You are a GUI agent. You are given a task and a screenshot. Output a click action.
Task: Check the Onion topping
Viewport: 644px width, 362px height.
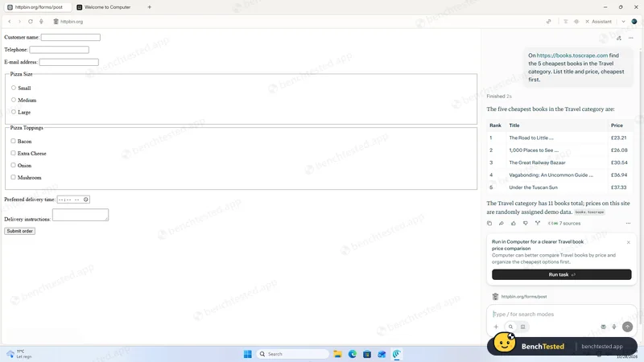click(13, 165)
